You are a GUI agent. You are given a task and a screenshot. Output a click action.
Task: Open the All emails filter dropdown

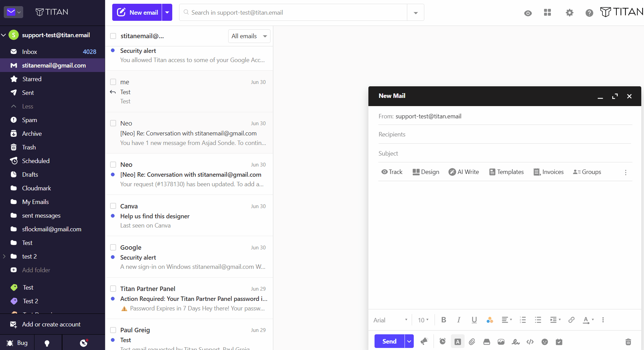coord(249,36)
